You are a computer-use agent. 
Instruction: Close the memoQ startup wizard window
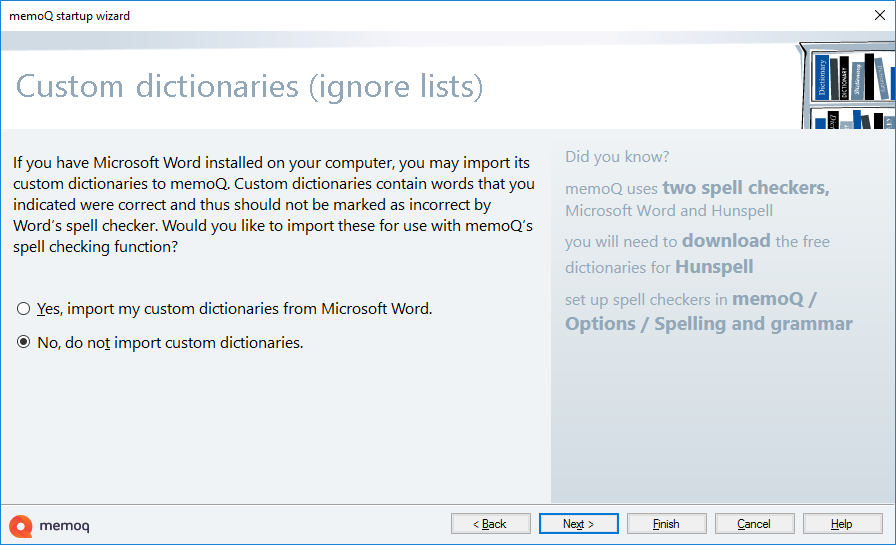[x=873, y=16]
